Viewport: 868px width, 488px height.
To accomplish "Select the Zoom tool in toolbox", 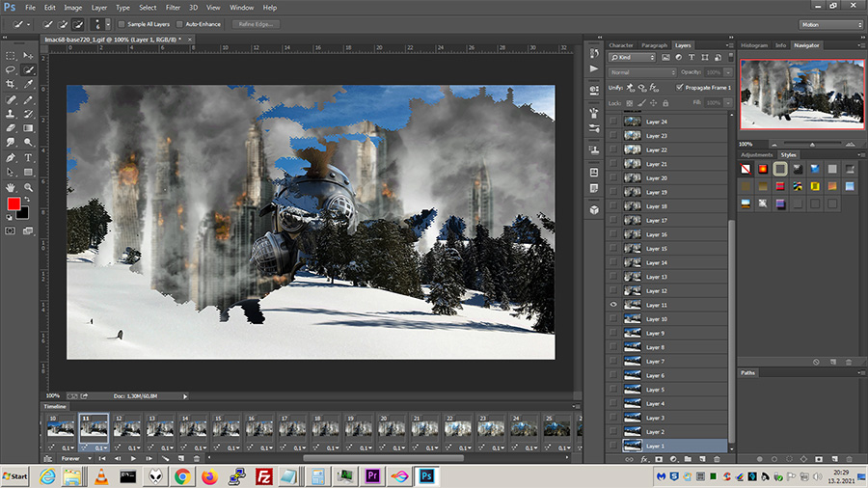I will point(28,187).
